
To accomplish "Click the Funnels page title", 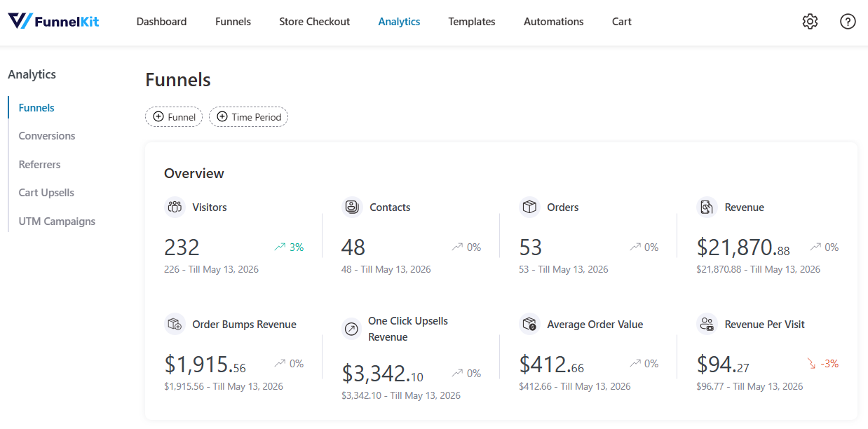I will pos(178,80).
